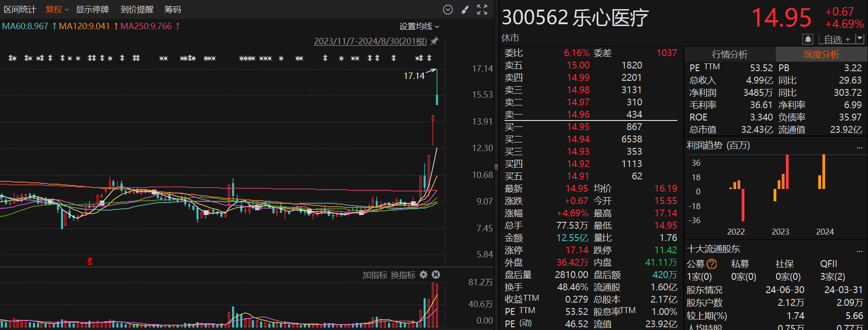The width and height of the screenshot is (868, 330).
Task: Click the price alert bell icon
Action: pyautogui.click(x=808, y=39)
